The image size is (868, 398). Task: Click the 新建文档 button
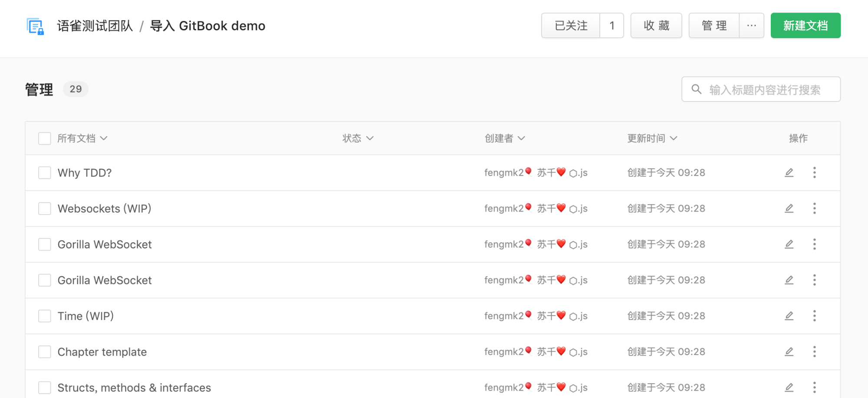pos(805,26)
